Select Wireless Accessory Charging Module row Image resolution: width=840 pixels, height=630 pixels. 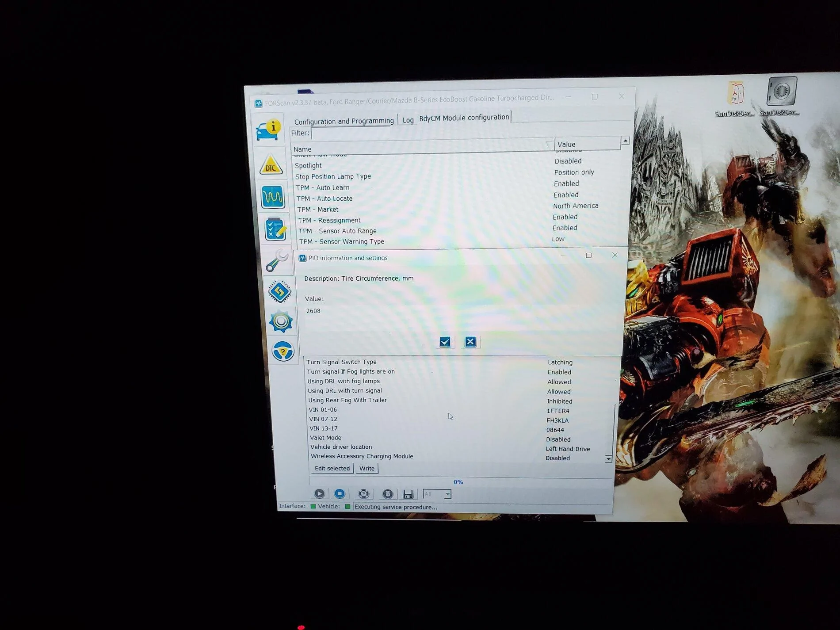click(458, 457)
